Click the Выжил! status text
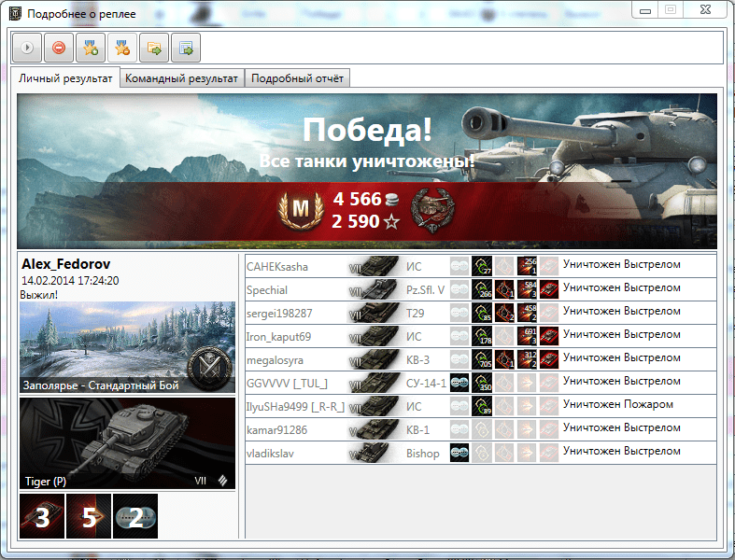Image resolution: width=735 pixels, height=560 pixels. coord(39,295)
